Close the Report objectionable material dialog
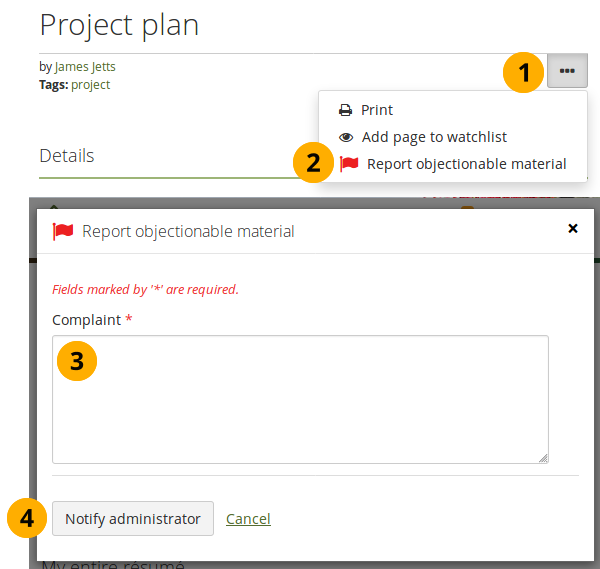The image size is (600, 569). tap(573, 229)
